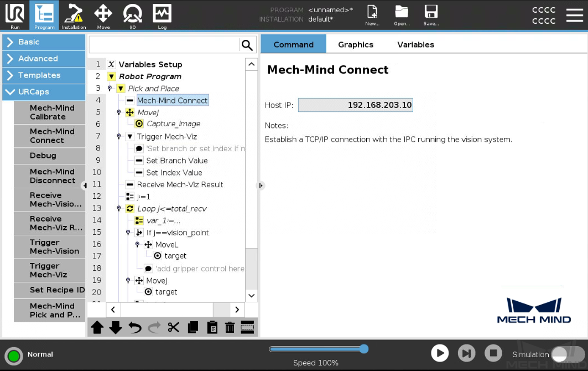The image size is (588, 371).
Task: Collapse the right command panel handle
Action: pos(261,185)
